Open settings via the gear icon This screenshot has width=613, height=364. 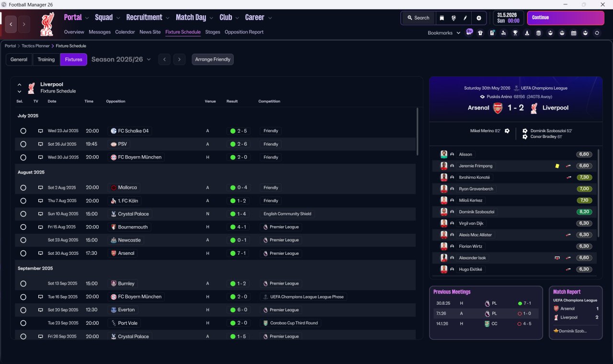click(478, 18)
